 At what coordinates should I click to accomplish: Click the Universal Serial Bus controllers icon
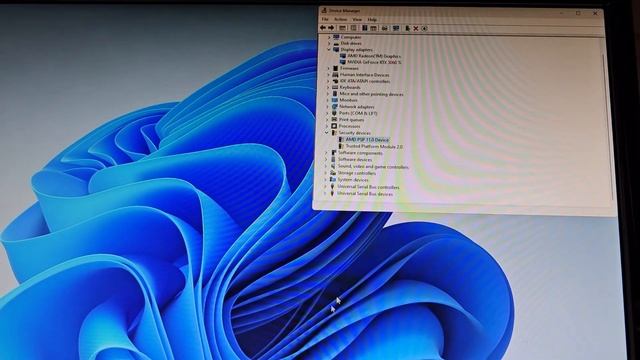click(332, 187)
